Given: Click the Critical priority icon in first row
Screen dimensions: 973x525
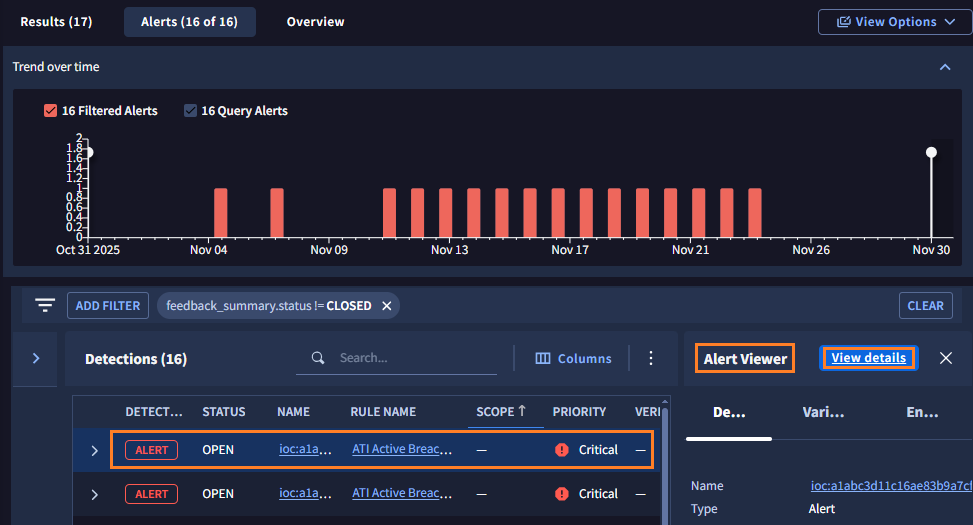Looking at the screenshot, I should [562, 450].
